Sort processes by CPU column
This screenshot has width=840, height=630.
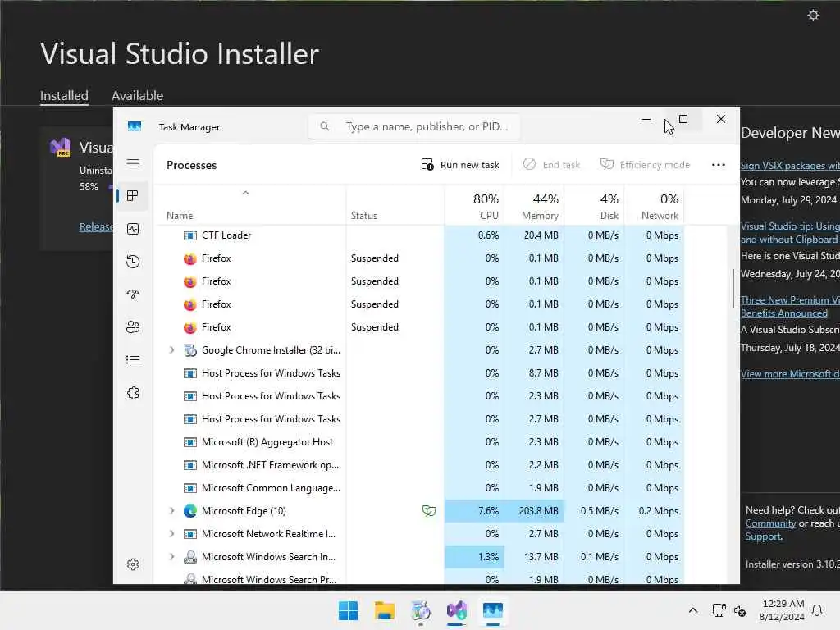coord(475,206)
